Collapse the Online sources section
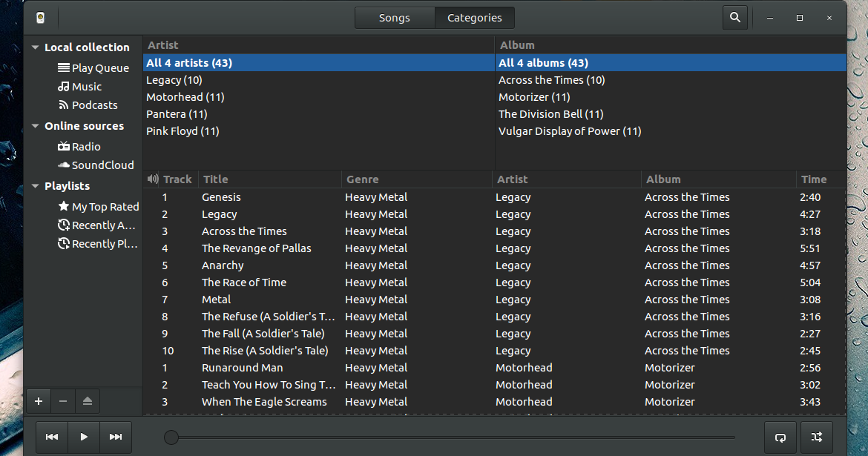The height and width of the screenshot is (456, 868). [33, 126]
